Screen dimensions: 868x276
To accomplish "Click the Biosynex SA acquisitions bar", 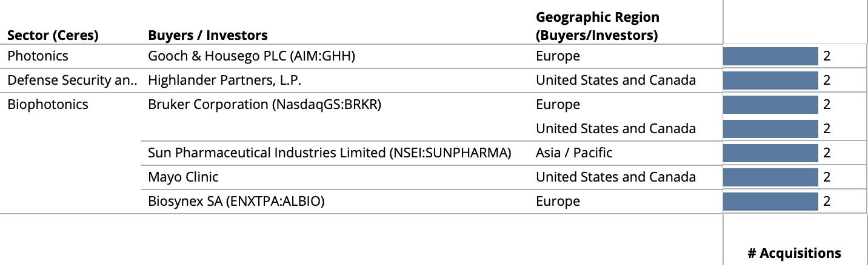I will 770,202.
